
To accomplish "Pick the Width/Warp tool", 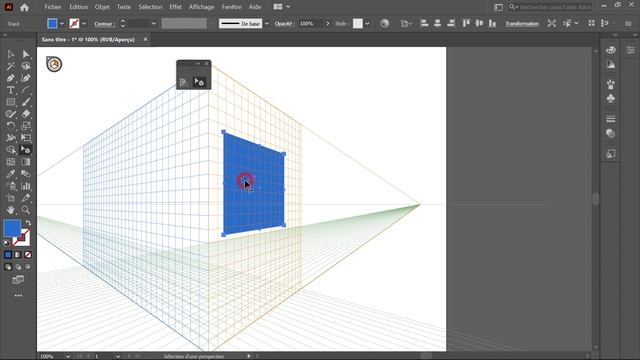I will 11,138.
